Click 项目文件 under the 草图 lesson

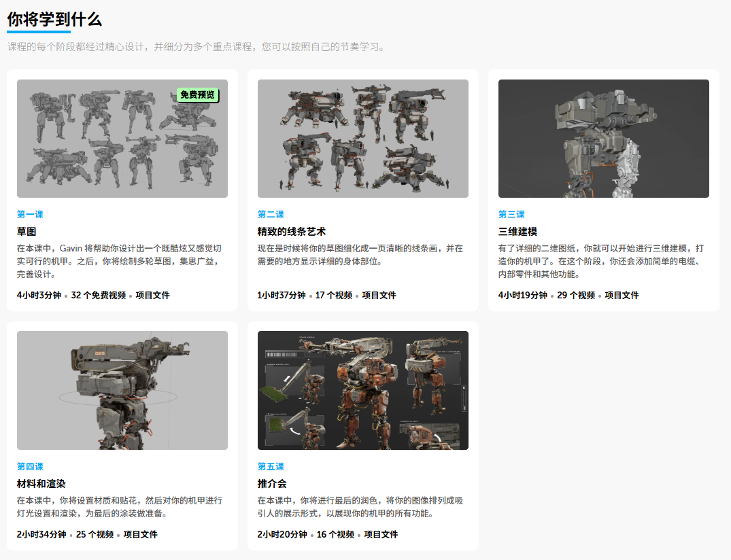[x=152, y=296]
